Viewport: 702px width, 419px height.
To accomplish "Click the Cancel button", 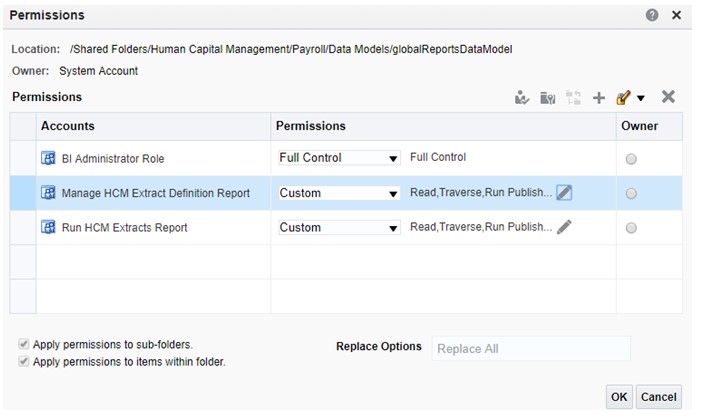I will pos(658,397).
